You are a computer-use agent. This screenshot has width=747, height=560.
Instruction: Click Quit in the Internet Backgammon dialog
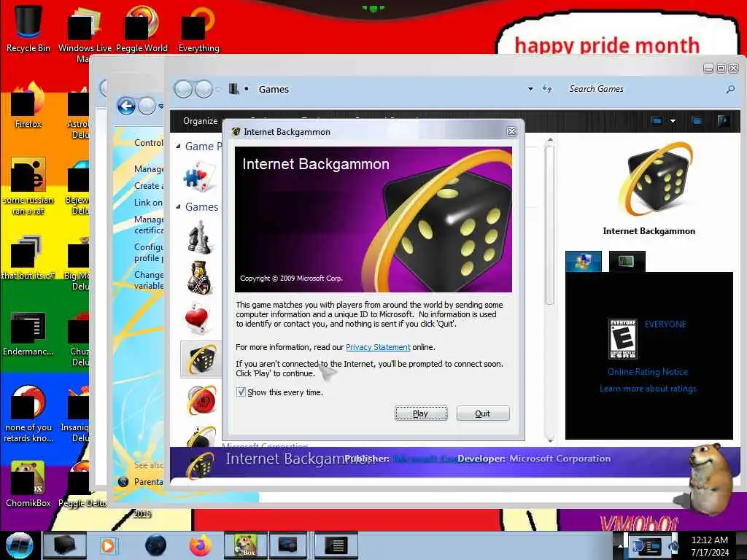tap(483, 413)
